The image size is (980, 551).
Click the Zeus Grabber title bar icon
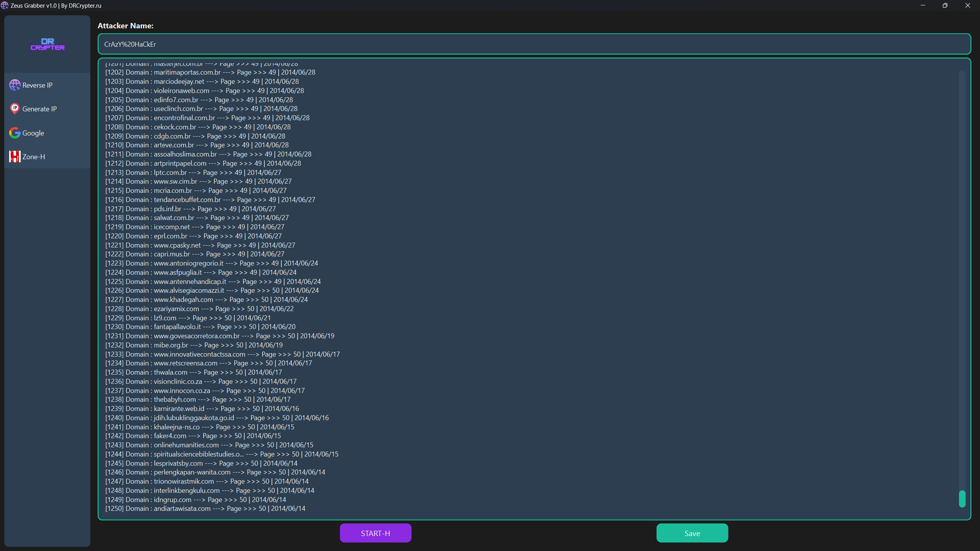tap(5, 5)
